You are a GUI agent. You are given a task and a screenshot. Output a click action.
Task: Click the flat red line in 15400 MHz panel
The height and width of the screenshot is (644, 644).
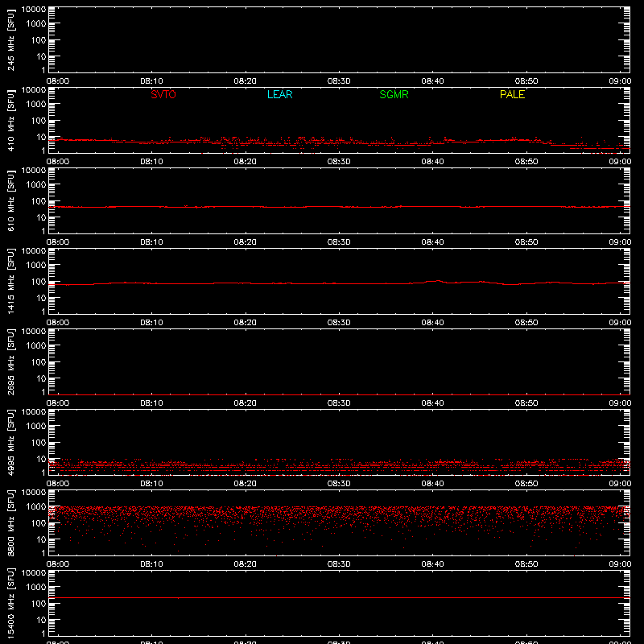tap(339, 597)
